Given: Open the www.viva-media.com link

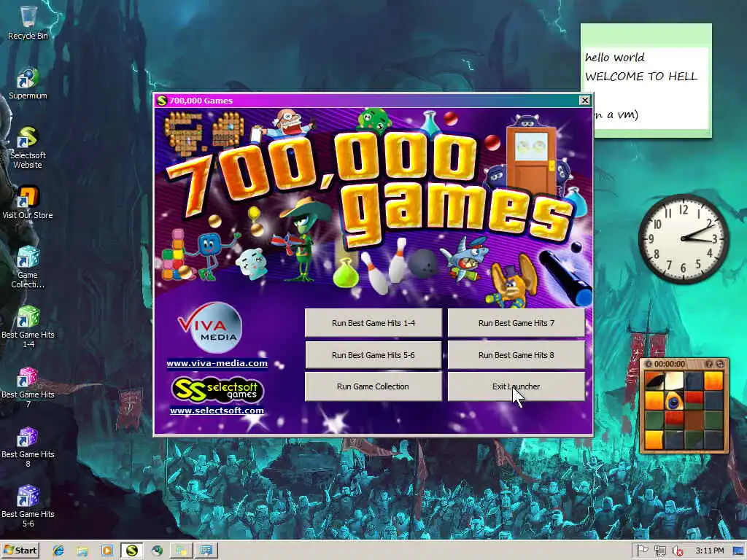Looking at the screenshot, I should point(217,363).
